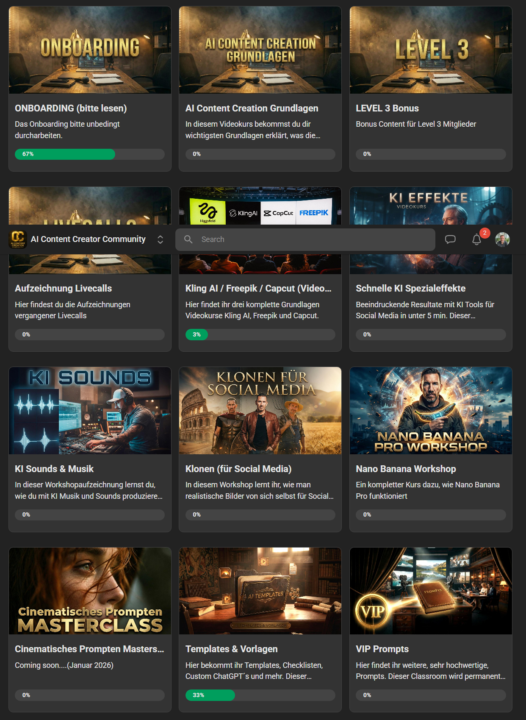The image size is (526, 720).
Task: Open the AI Content Creation Grundlagen course
Action: [x=260, y=89]
